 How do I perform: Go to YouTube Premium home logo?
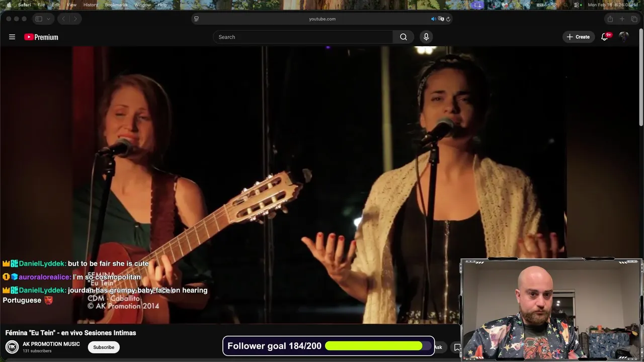click(41, 37)
